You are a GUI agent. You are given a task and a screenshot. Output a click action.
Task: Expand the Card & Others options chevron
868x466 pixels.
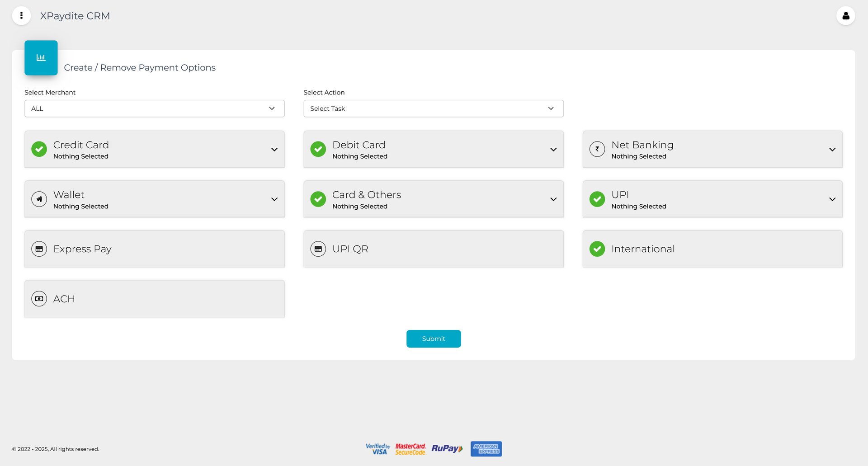point(553,199)
